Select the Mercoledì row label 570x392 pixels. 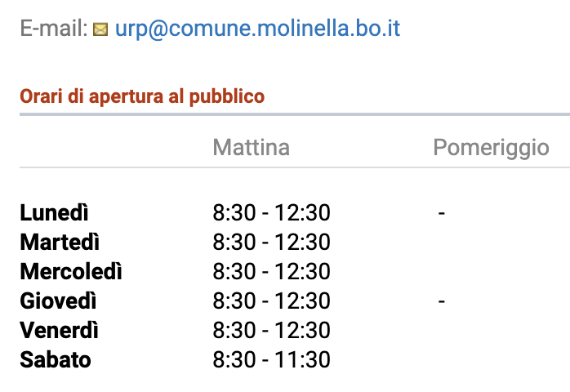pyautogui.click(x=71, y=271)
